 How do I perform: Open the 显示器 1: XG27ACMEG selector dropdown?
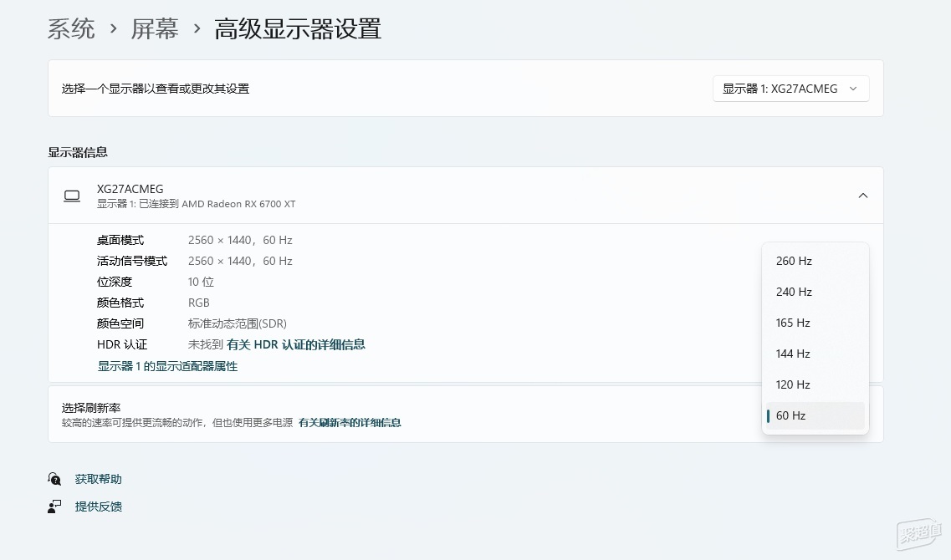[790, 89]
